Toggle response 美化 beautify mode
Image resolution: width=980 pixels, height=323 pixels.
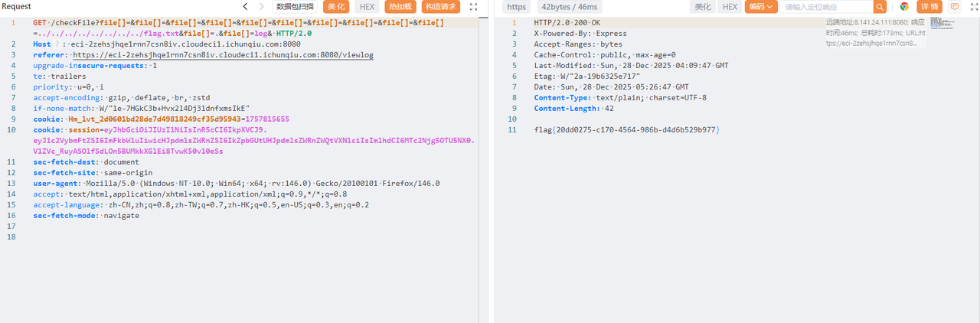[x=701, y=7]
